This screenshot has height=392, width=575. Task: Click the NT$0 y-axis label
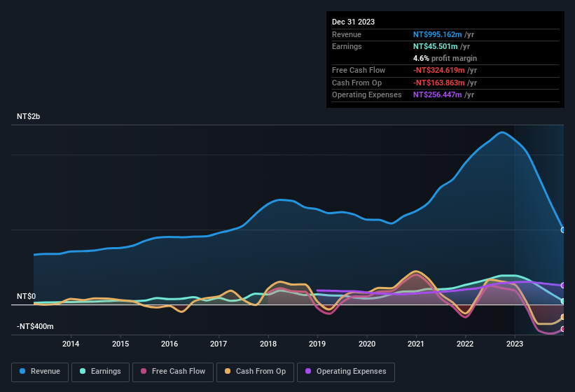26,296
